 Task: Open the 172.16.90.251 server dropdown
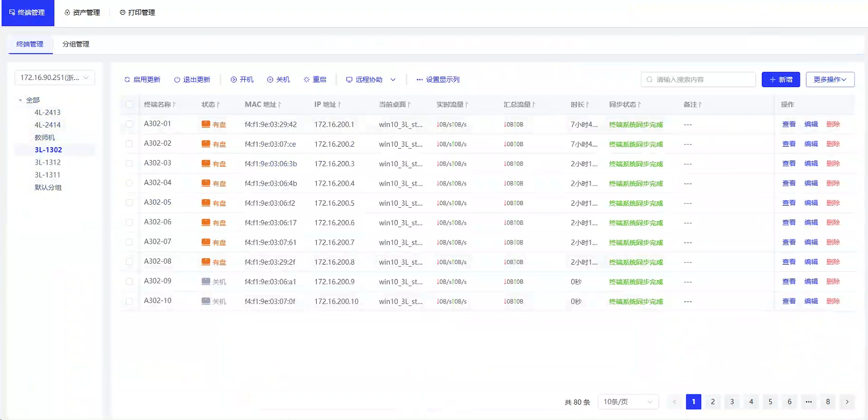point(54,77)
